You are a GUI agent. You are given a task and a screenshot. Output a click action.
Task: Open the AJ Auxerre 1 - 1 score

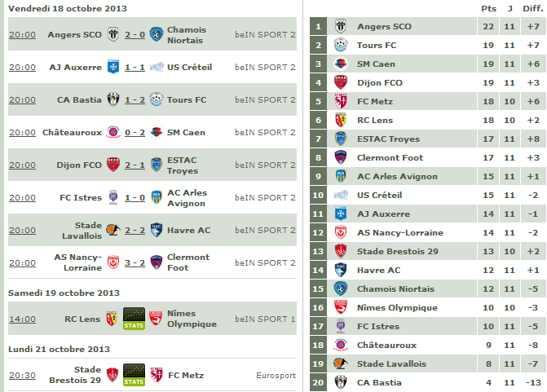point(135,67)
